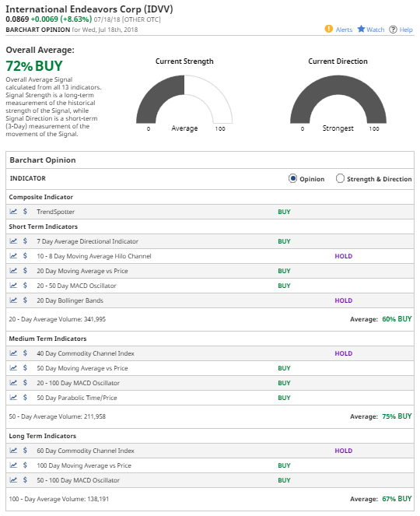Click dollar icon for 20 Day Bollinger Bands
The width and height of the screenshot is (420, 516).
click(25, 300)
